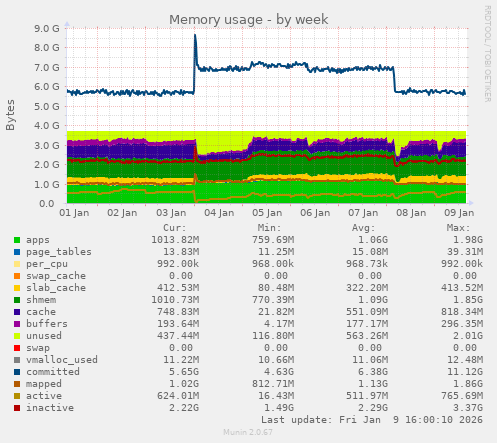Select the 'inactive' legend label

(50, 408)
